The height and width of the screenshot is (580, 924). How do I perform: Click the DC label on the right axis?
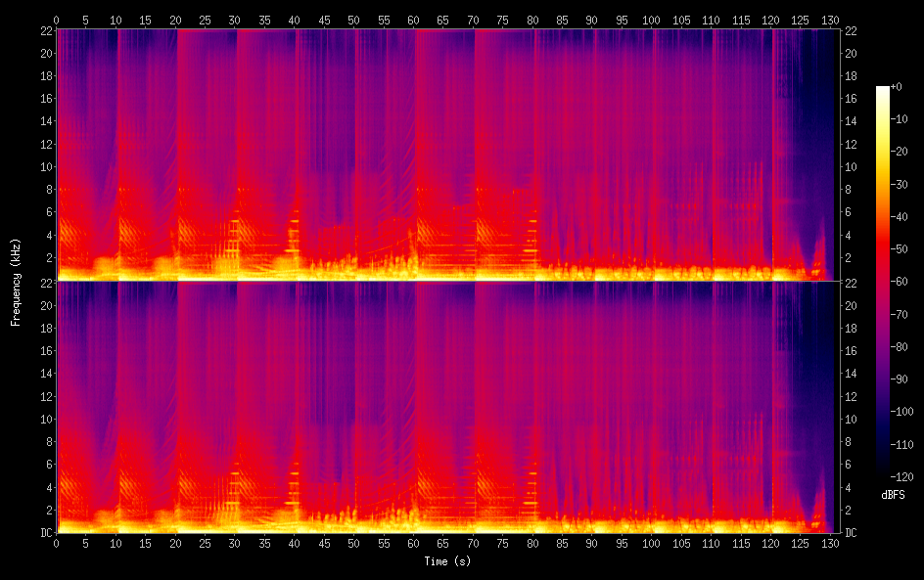851,533
